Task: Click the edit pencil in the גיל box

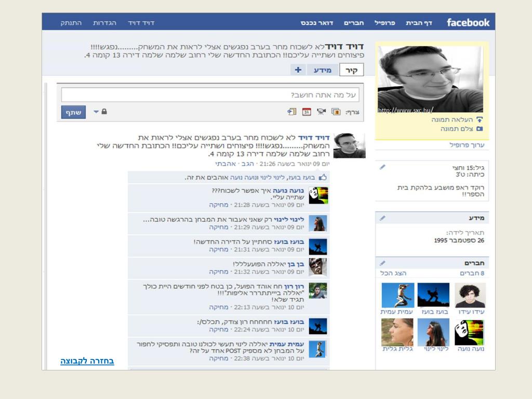Action: (382, 167)
